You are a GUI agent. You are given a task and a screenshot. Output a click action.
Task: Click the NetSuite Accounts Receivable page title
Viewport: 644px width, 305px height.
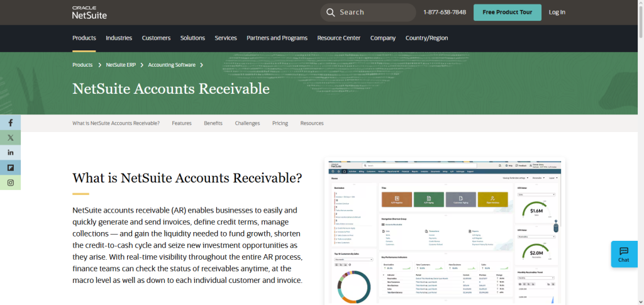pos(171,89)
